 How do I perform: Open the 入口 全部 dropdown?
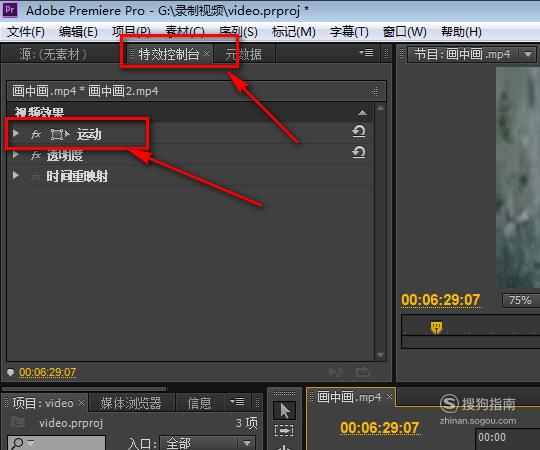pyautogui.click(x=208, y=443)
